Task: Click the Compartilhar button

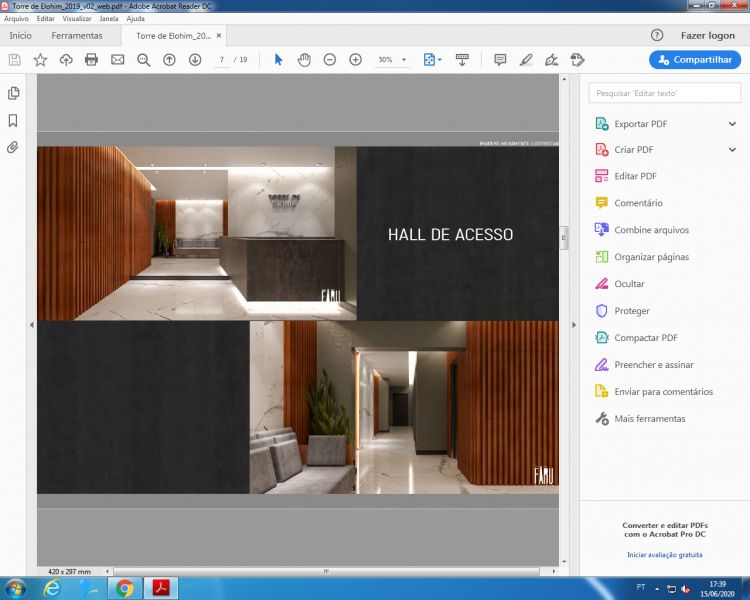Action: click(x=695, y=60)
